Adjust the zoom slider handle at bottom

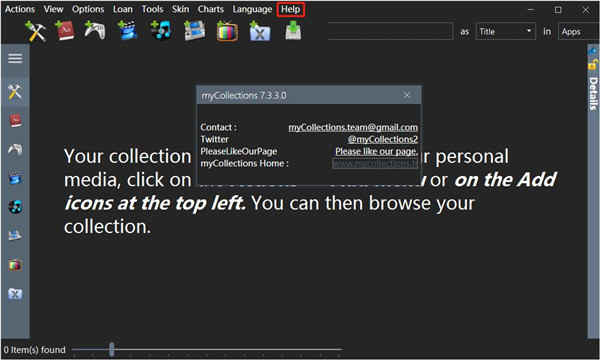111,349
